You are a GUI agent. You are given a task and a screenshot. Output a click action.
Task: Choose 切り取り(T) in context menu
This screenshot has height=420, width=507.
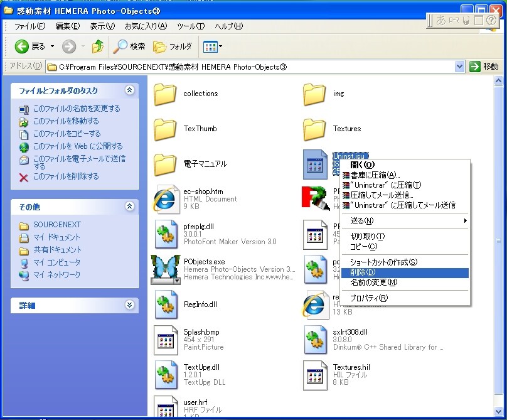click(405, 237)
